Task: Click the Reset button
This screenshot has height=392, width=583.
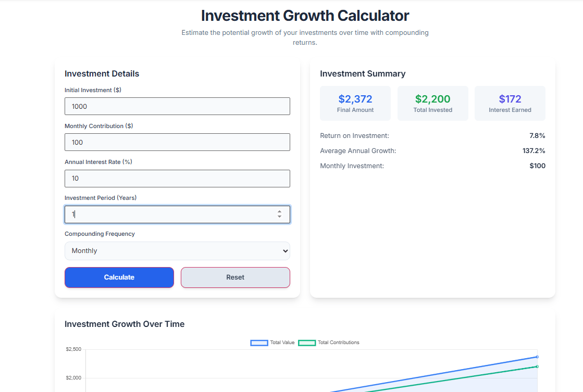Action: [x=235, y=277]
